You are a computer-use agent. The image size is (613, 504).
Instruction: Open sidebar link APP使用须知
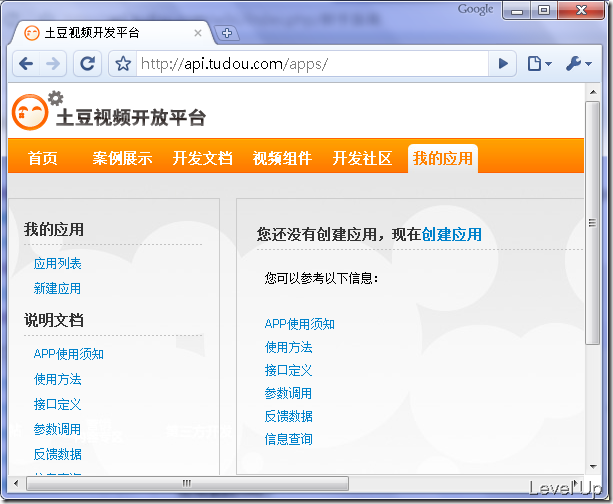coord(68,354)
